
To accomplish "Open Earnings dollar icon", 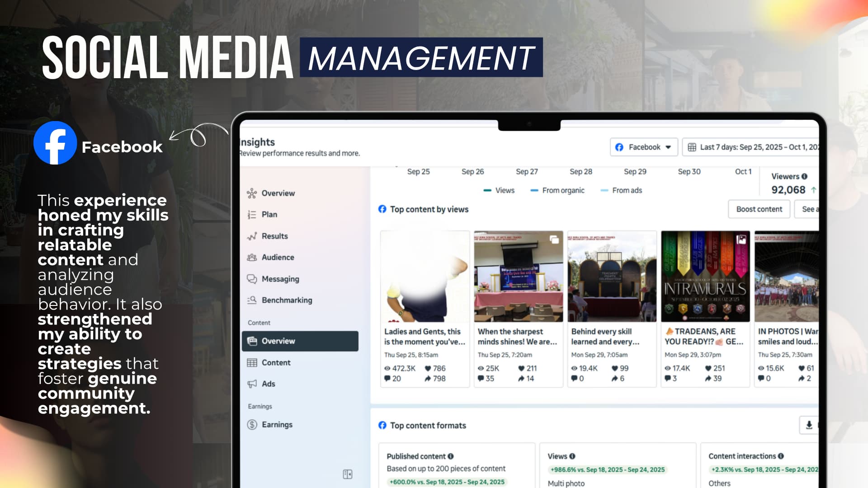I will [252, 425].
